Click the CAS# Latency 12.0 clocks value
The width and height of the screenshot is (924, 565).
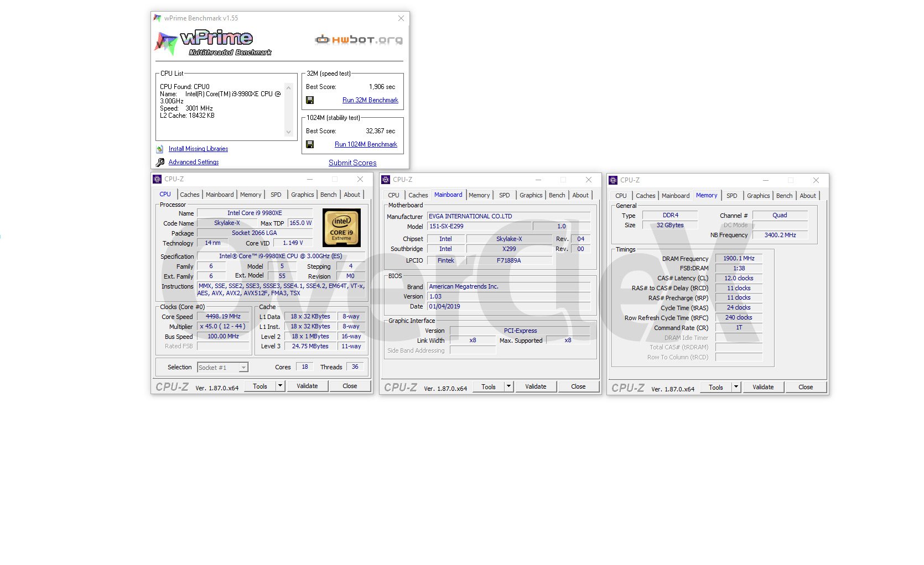tap(739, 278)
